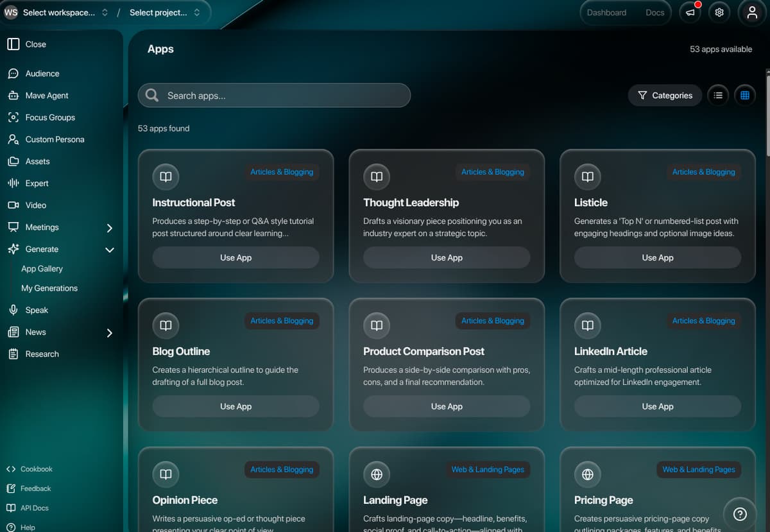The height and width of the screenshot is (532, 770).
Task: Open the Feedback link in sidebar
Action: 35,488
